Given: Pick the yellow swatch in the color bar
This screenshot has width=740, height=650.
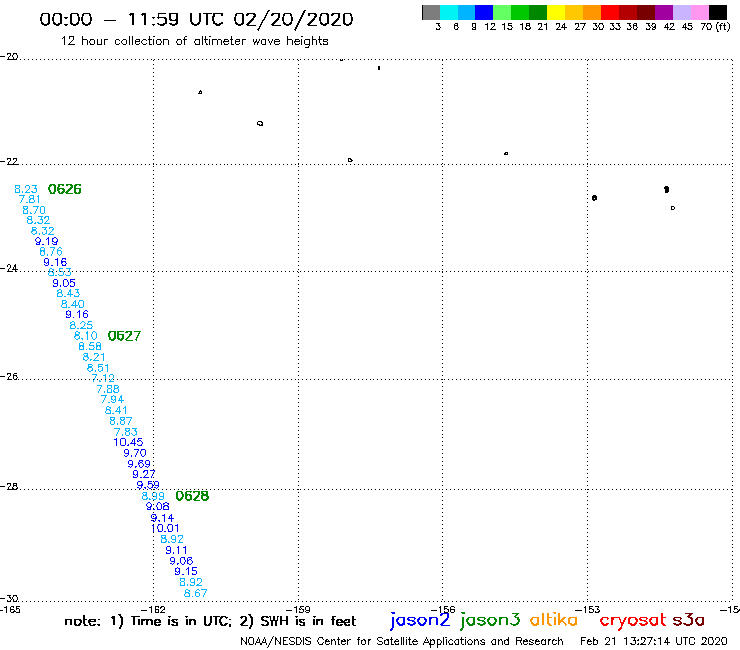Looking at the screenshot, I should 556,12.
